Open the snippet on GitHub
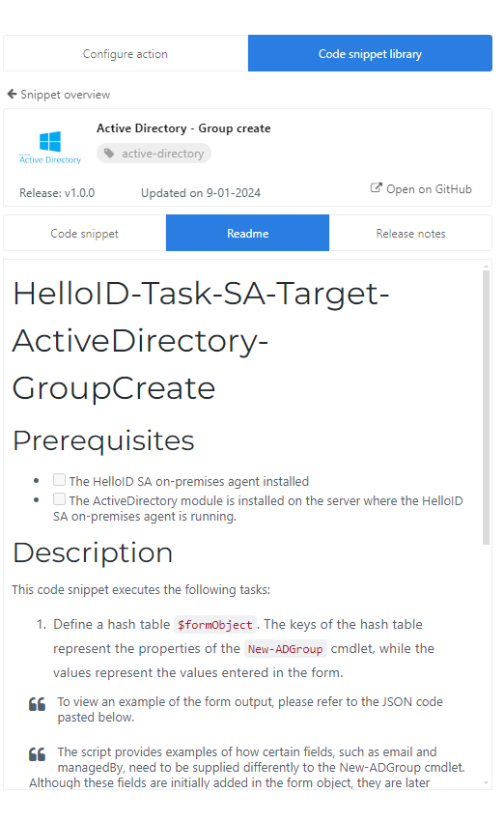504x821 pixels. [x=421, y=189]
